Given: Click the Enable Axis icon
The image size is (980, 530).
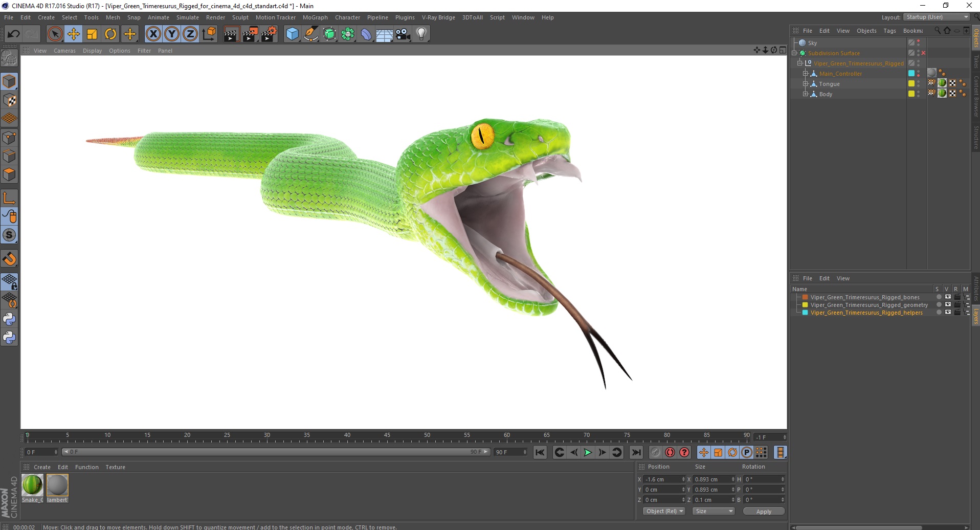Looking at the screenshot, I should pos(9,197).
